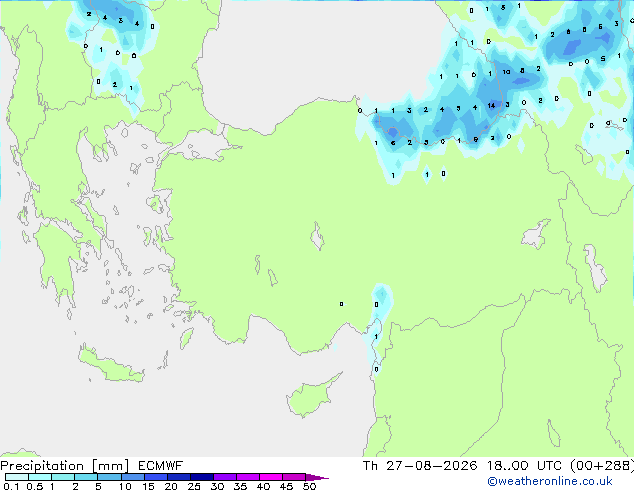Click the 45–50 mm legend color swatch
This screenshot has width=634, height=490.
pos(294,477)
